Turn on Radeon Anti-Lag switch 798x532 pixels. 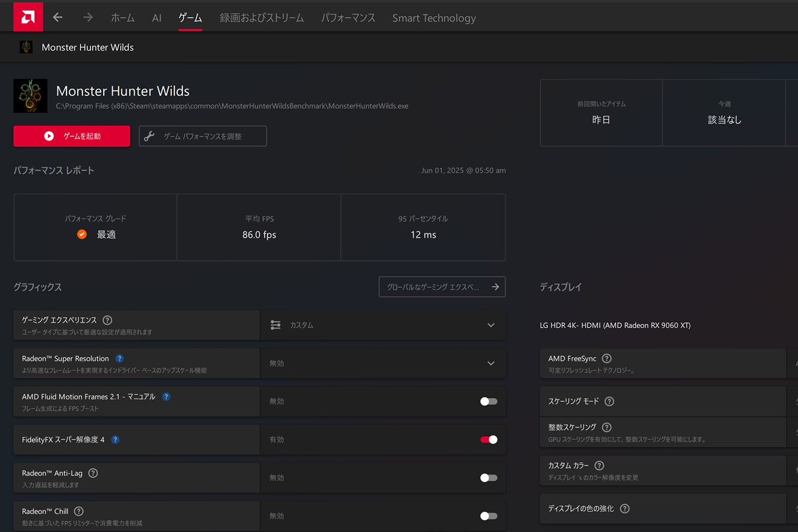click(488, 478)
